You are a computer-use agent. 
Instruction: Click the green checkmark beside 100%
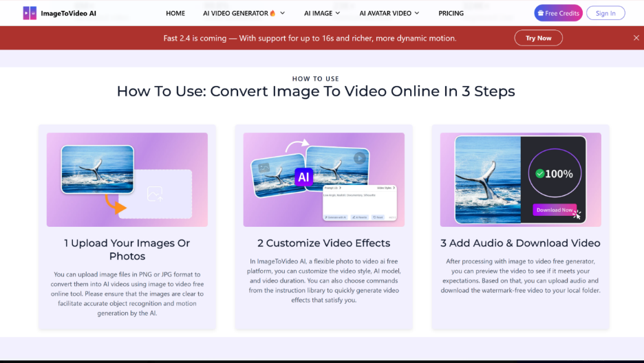coord(539,174)
